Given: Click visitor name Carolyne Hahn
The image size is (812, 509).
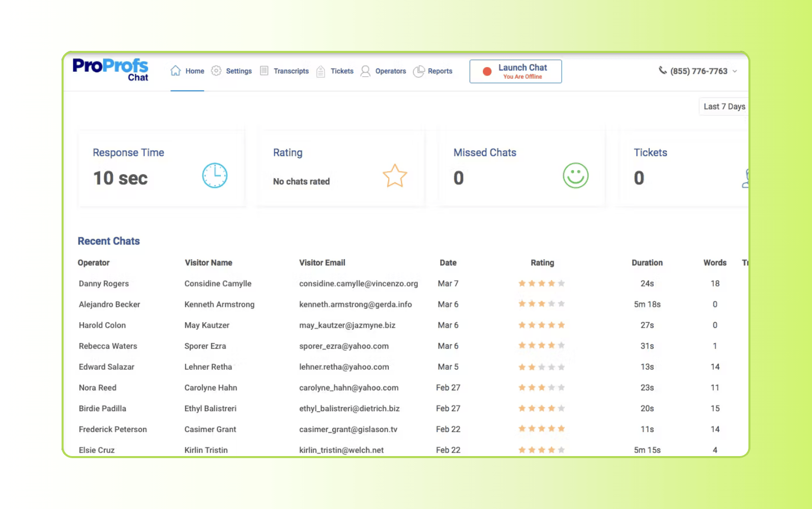Looking at the screenshot, I should point(211,388).
